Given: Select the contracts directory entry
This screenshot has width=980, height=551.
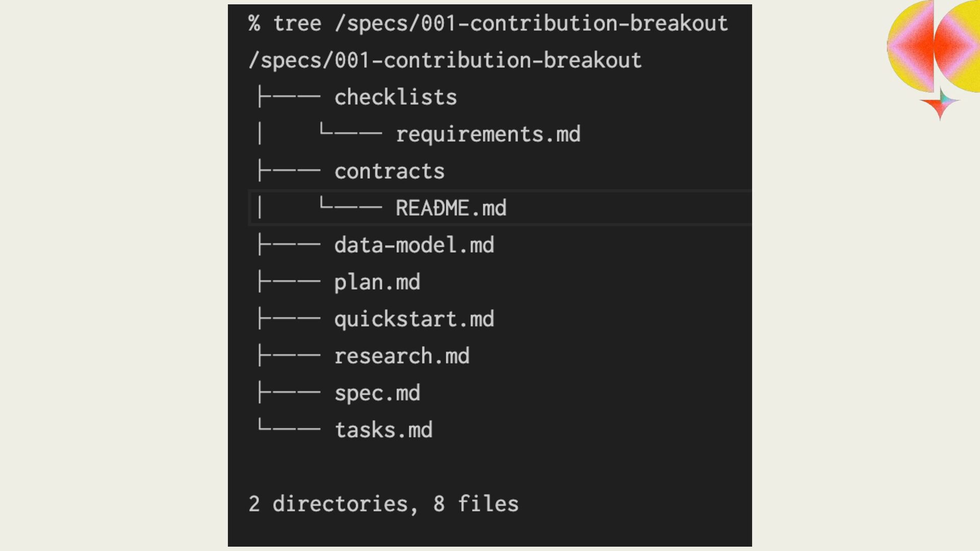Looking at the screenshot, I should (389, 171).
